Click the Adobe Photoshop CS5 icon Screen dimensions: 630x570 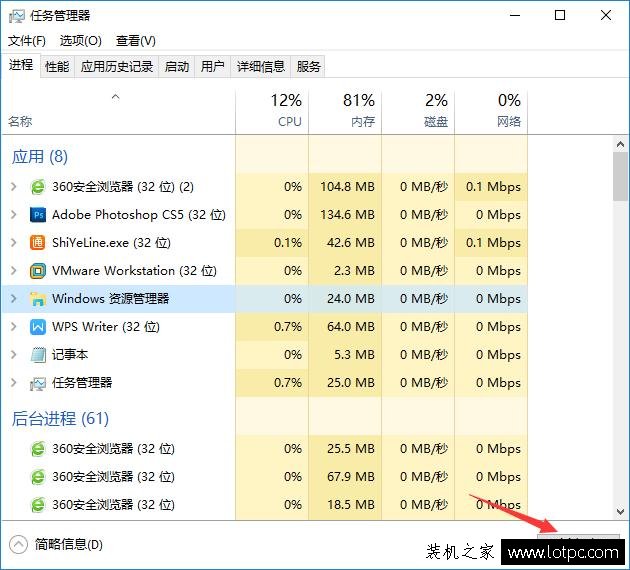pyautogui.click(x=38, y=215)
